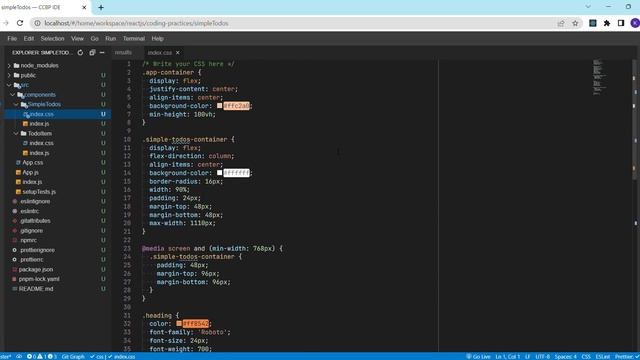
Task: Click the errors and warnings counter
Action: (42, 356)
